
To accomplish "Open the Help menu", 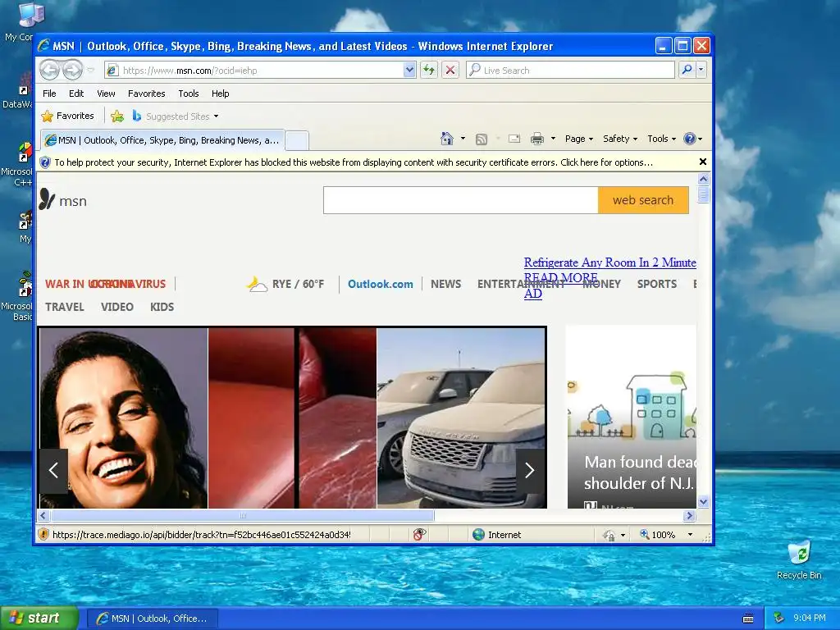I will [x=220, y=94].
